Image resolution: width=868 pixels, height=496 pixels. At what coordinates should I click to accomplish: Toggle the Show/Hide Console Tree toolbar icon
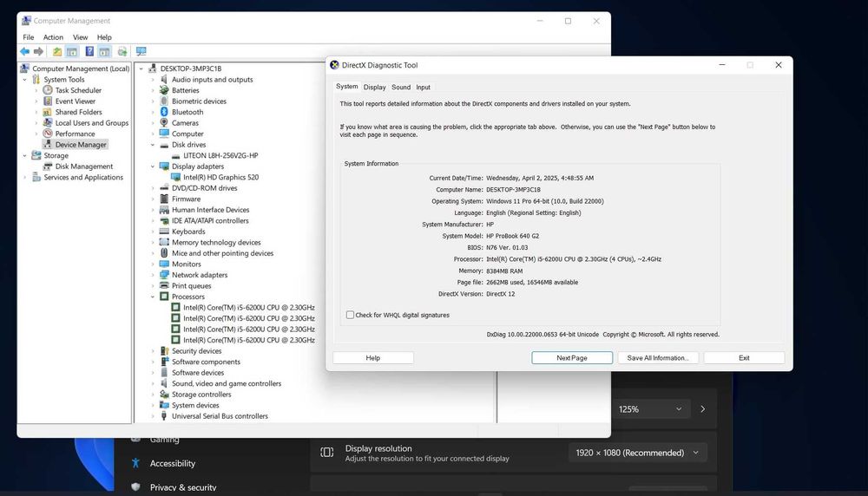pyautogui.click(x=72, y=51)
